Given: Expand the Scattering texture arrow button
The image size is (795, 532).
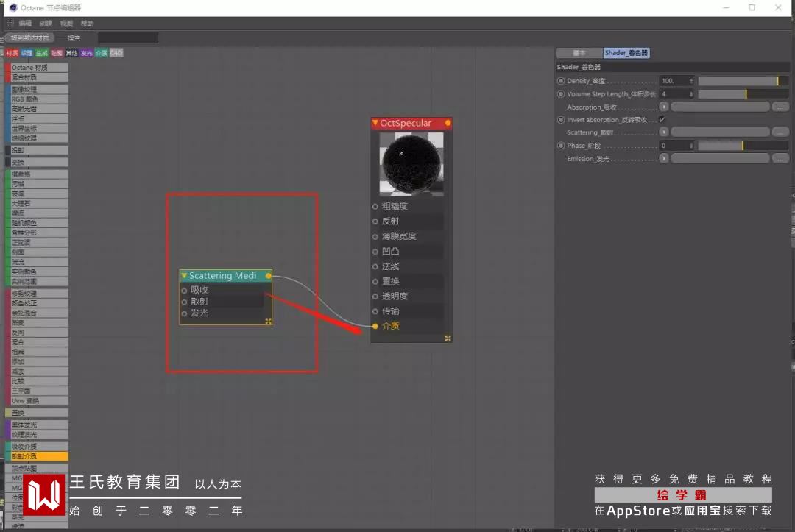Looking at the screenshot, I should click(x=664, y=132).
